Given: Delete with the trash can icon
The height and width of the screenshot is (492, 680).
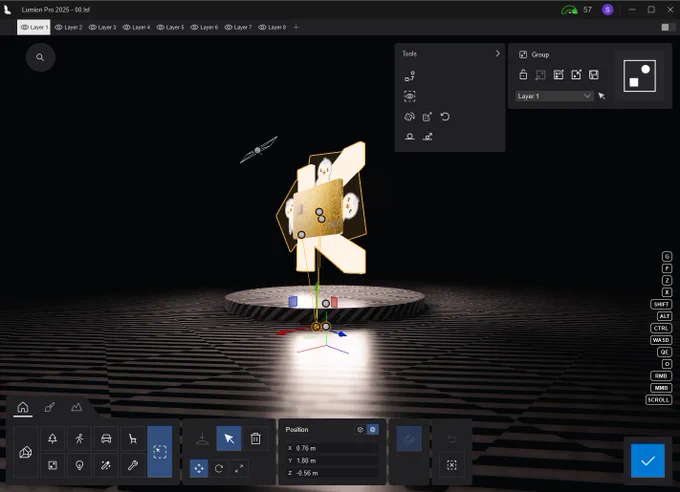Looking at the screenshot, I should pos(256,439).
